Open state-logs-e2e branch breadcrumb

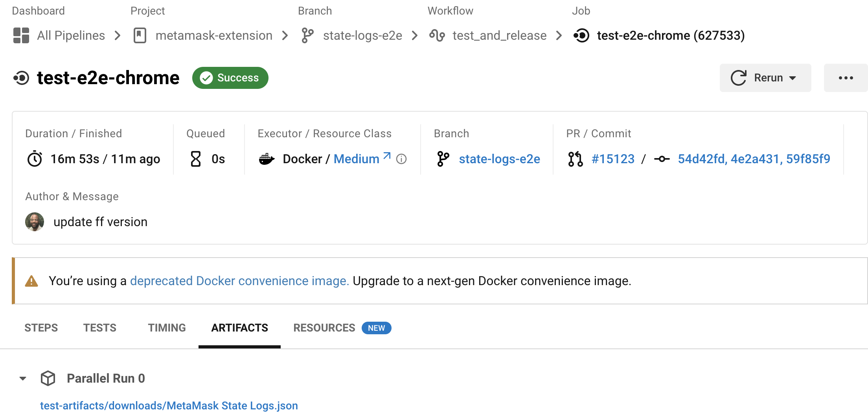click(362, 35)
